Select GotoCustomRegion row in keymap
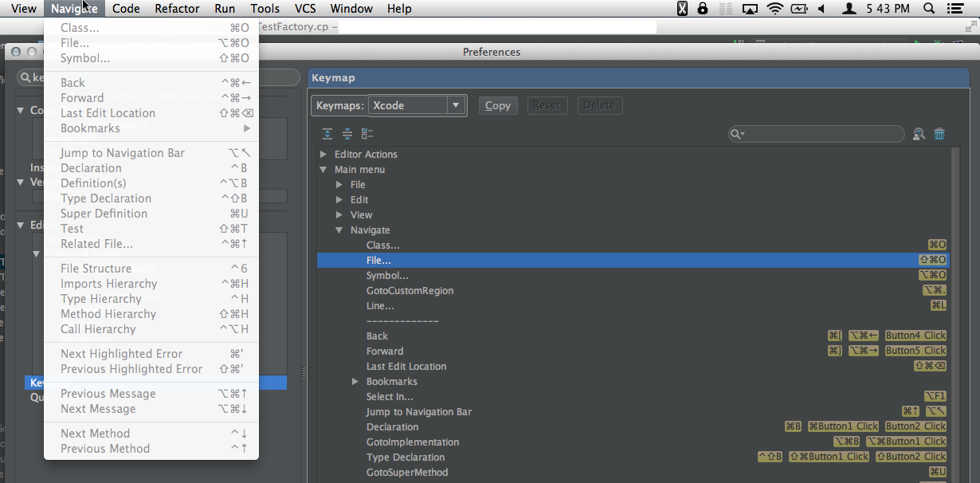This screenshot has height=483, width=980. [x=633, y=291]
